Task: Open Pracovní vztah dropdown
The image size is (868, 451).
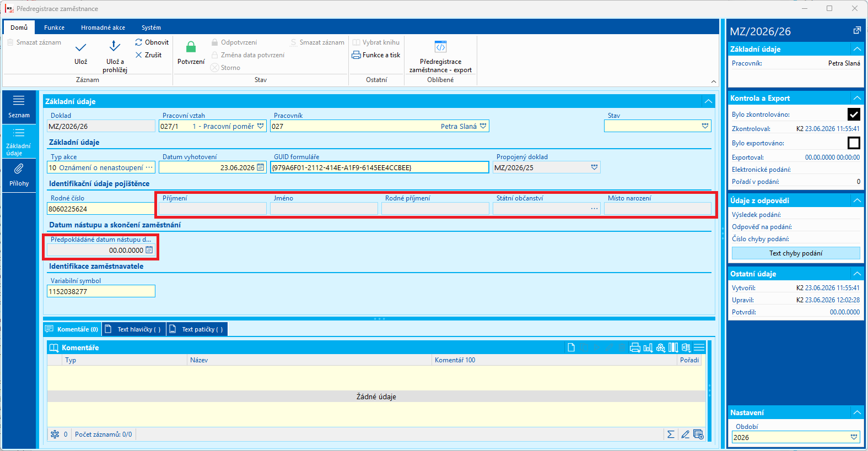Action: coord(261,126)
